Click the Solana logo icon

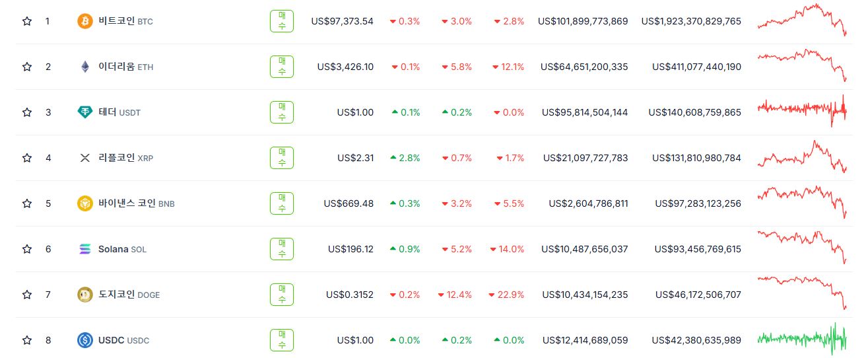(85, 249)
